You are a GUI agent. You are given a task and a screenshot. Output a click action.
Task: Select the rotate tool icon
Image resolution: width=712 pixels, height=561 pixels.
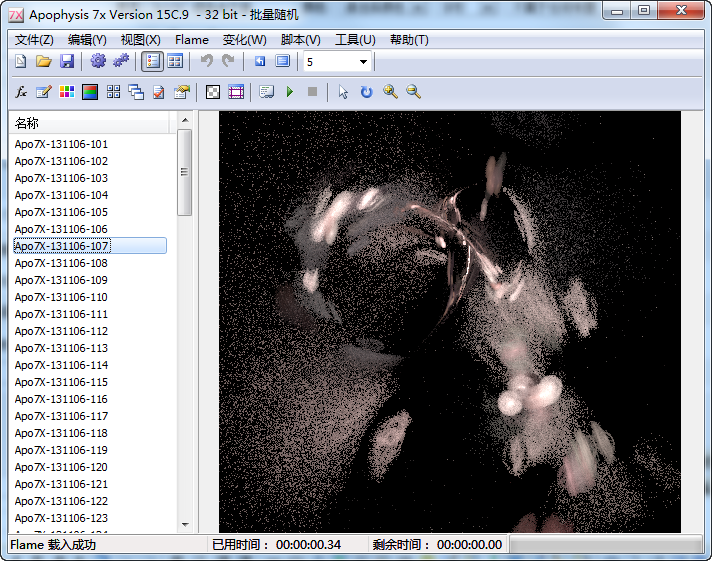[366, 92]
